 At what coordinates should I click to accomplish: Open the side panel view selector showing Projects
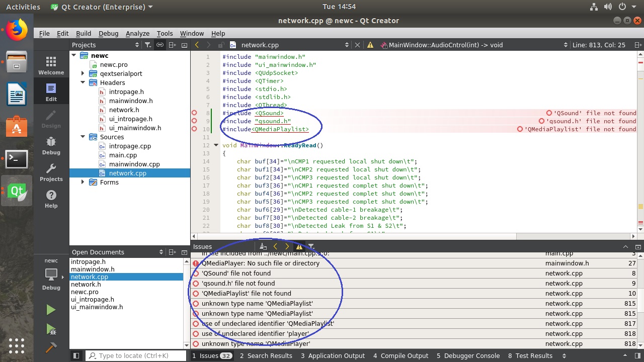click(x=106, y=45)
